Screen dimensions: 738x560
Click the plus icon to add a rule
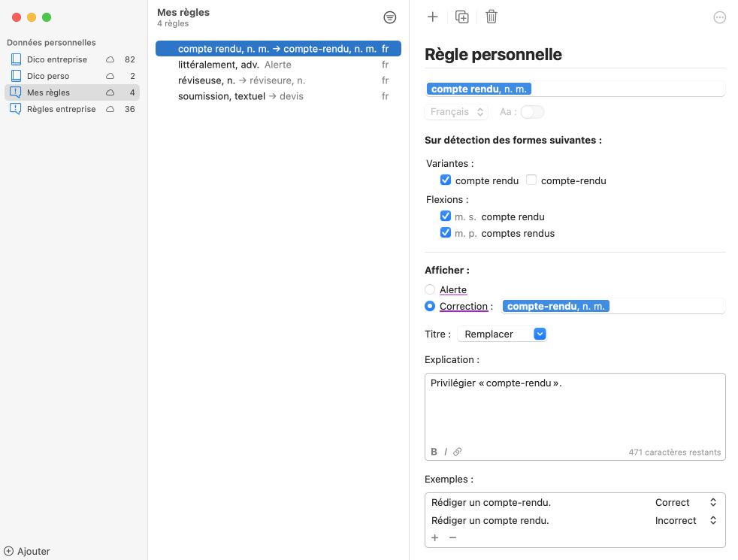[432, 17]
